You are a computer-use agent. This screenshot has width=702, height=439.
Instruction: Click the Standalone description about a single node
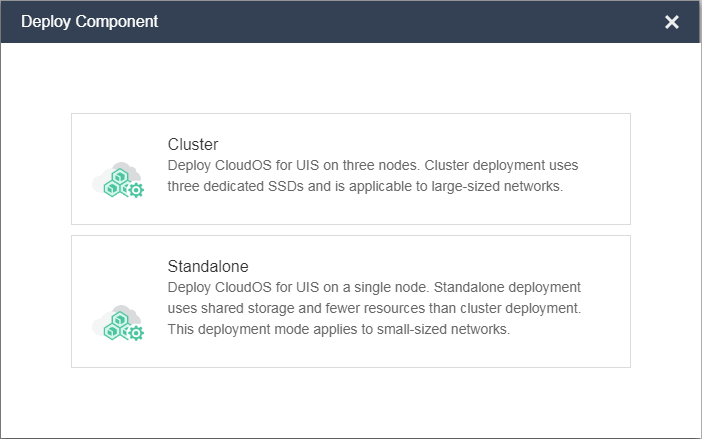point(374,288)
